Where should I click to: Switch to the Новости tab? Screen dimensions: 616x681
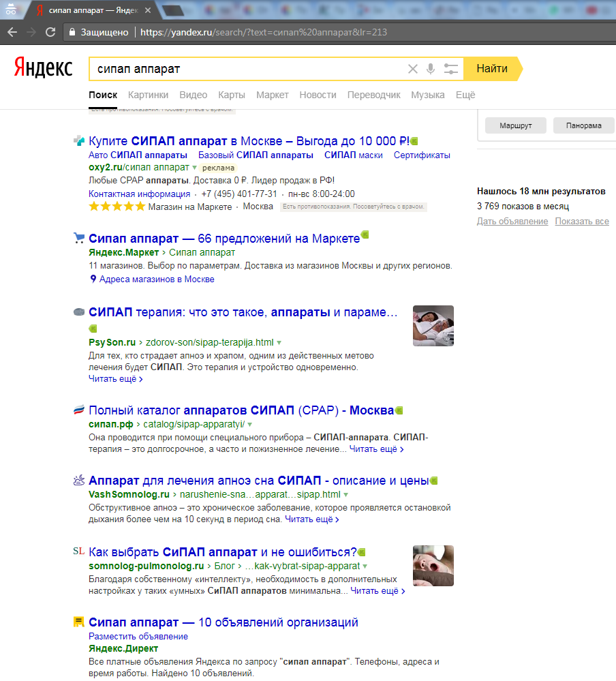[x=318, y=95]
